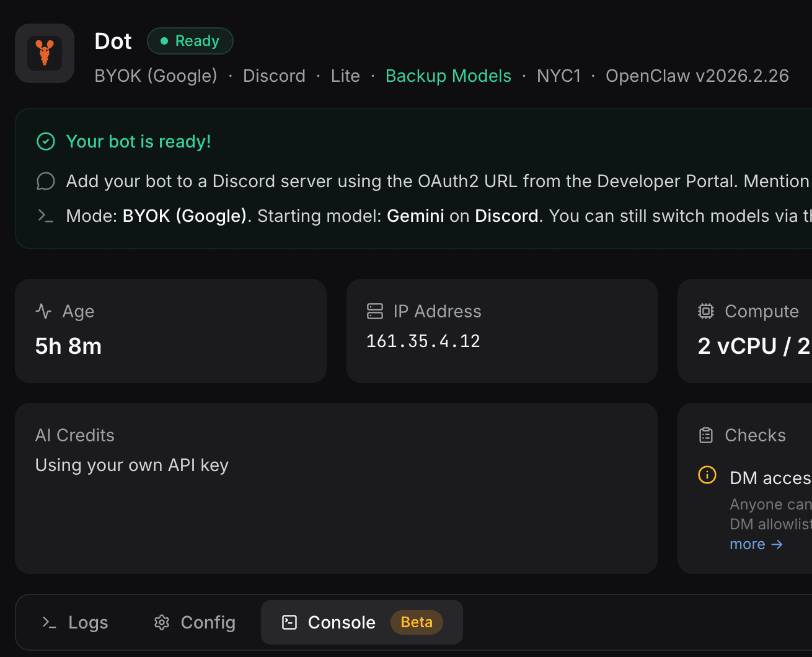Image resolution: width=812 pixels, height=657 pixels.
Task: Click the activity pulse icon on the Age card
Action: 42,311
